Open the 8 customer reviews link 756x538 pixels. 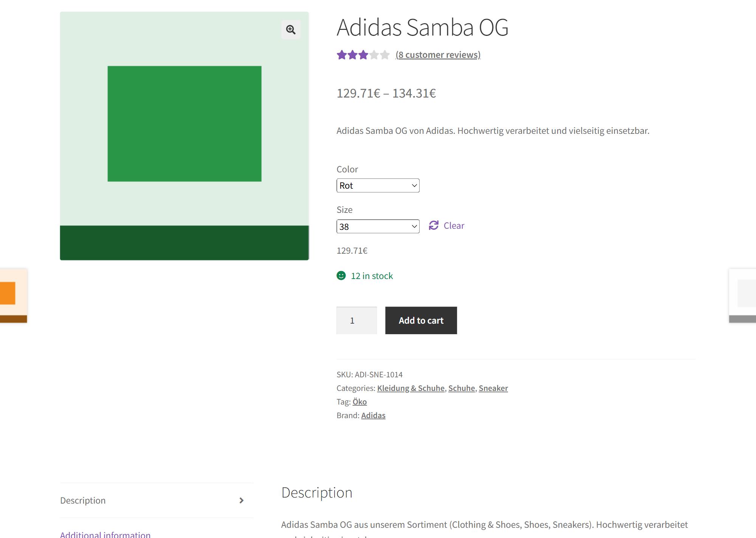pyautogui.click(x=438, y=55)
